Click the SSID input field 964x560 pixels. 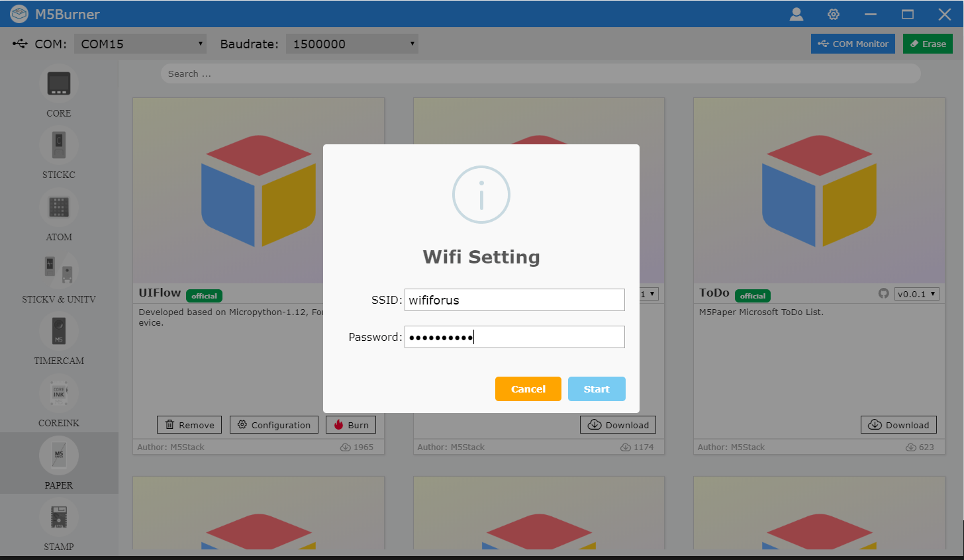pyautogui.click(x=514, y=300)
